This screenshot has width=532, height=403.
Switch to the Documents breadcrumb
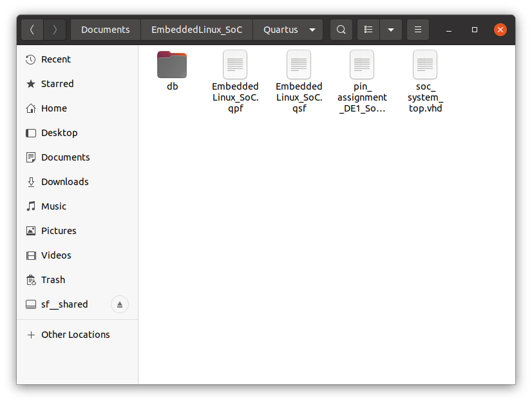105,29
